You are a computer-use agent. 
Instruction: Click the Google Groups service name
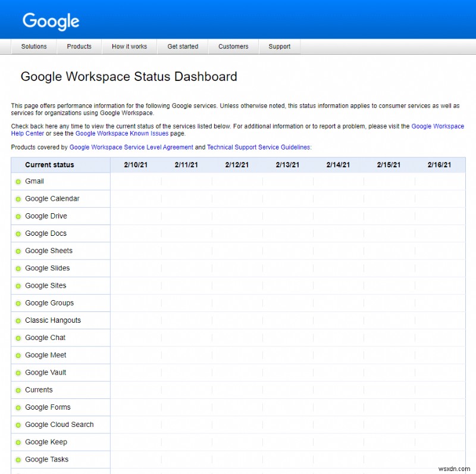(49, 303)
